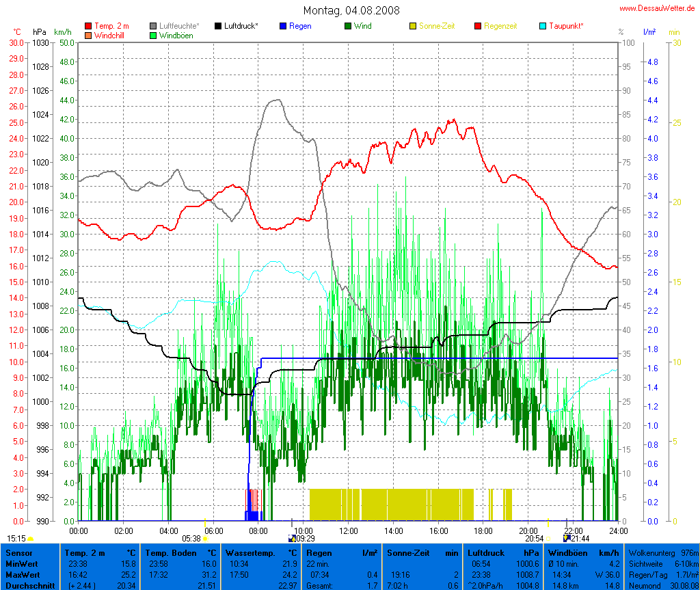Click the orange Windchill legend square

click(x=88, y=35)
